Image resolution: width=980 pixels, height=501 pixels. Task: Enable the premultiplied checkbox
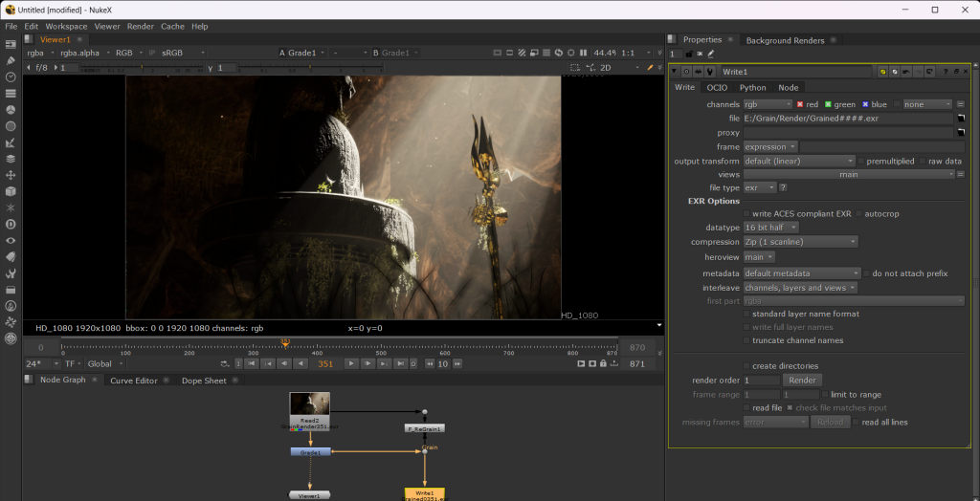860,162
